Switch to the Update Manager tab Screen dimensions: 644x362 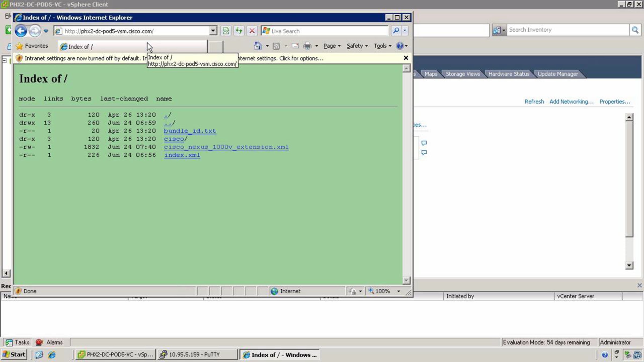pos(558,74)
